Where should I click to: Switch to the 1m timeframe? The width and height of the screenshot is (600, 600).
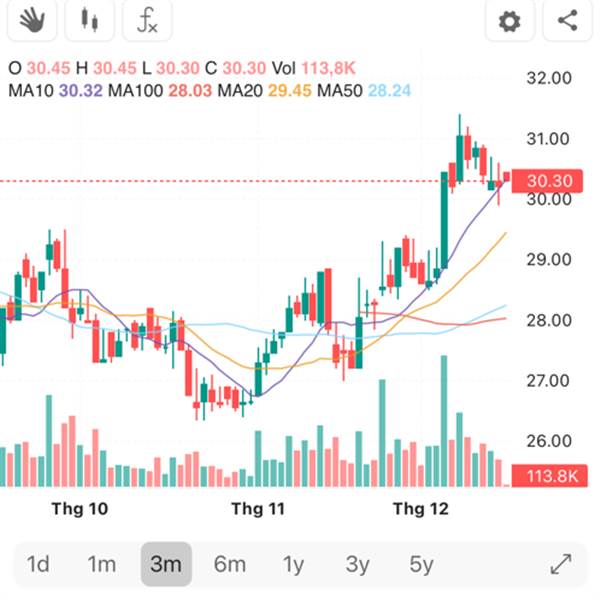point(102,564)
